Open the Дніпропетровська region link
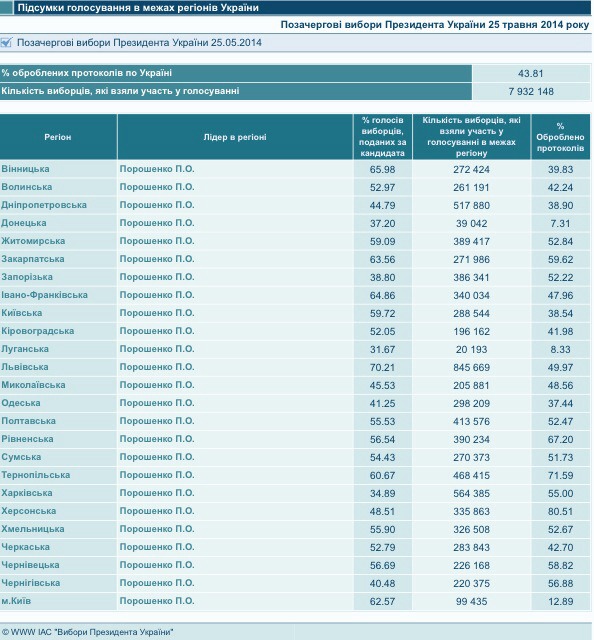Screen dimensions: 594x640 tap(44, 205)
